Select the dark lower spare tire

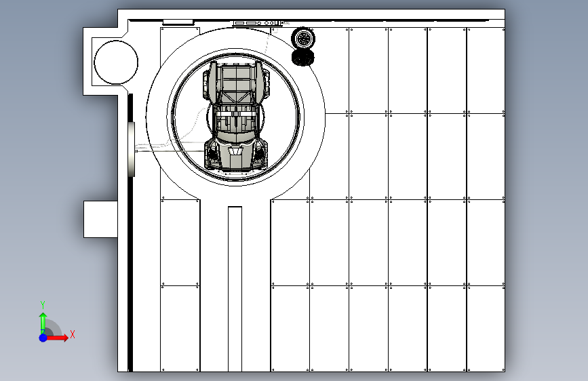click(x=303, y=58)
